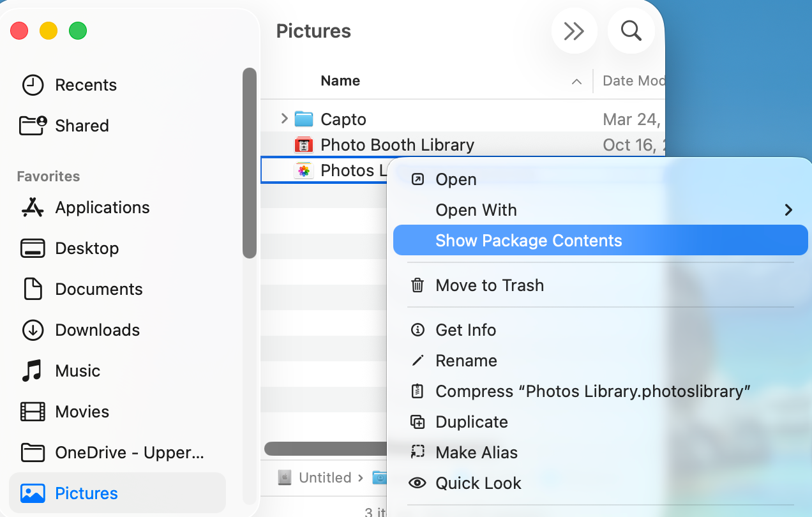Click the Name column header
Image resolution: width=812 pixels, height=517 pixels.
tap(340, 81)
